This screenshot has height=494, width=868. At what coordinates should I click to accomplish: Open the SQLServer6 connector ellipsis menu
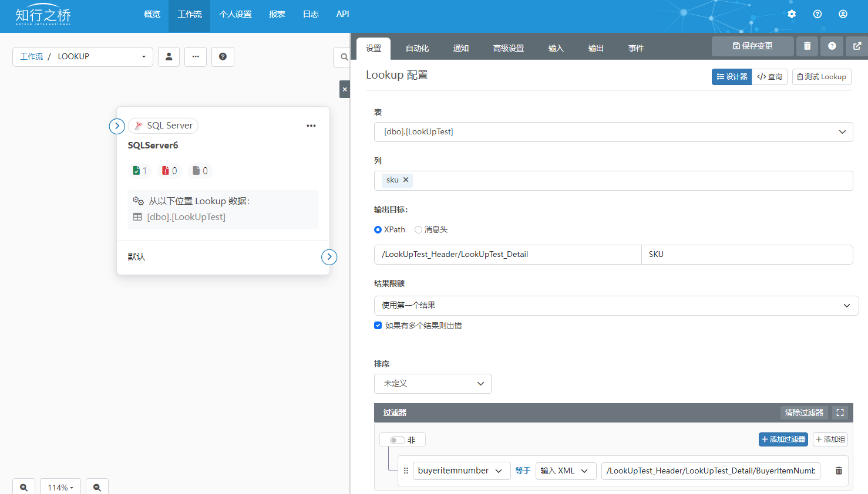click(311, 126)
